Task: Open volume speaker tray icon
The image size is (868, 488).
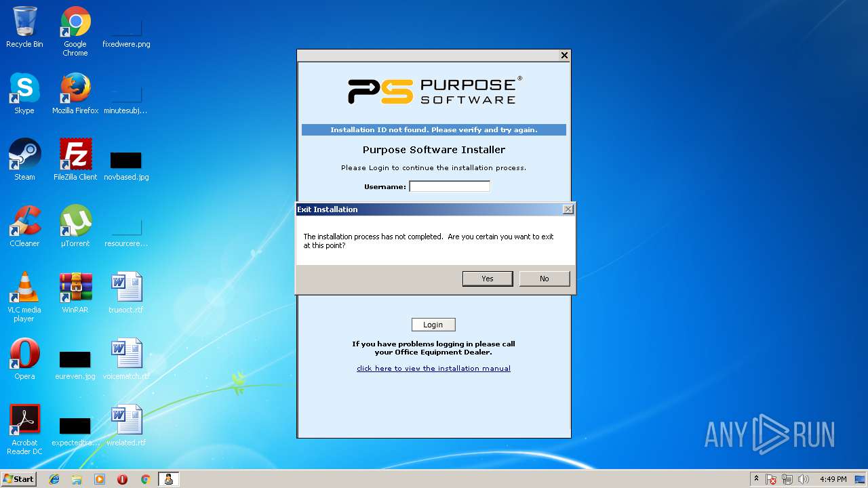Action: click(804, 479)
